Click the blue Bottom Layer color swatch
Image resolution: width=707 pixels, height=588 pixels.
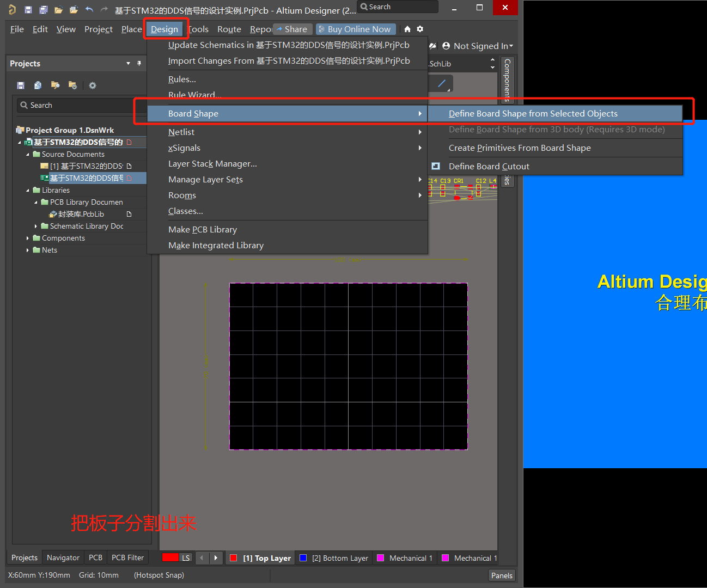pyautogui.click(x=303, y=558)
